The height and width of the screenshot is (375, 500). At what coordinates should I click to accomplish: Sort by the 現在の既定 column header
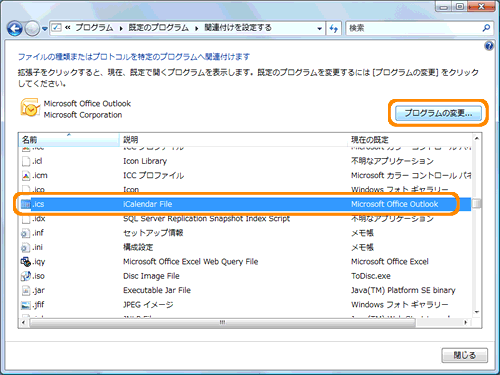pyautogui.click(x=410, y=140)
